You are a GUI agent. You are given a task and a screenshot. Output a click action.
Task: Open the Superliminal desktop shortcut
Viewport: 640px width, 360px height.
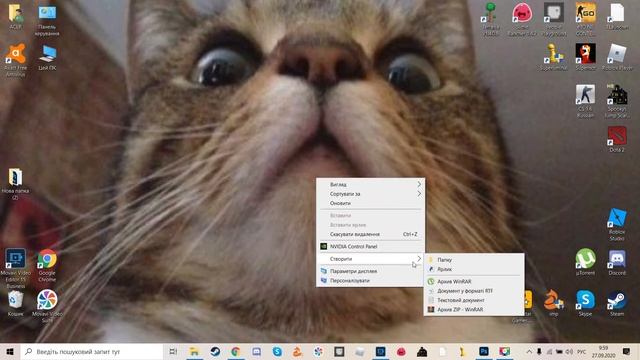[x=553, y=56]
